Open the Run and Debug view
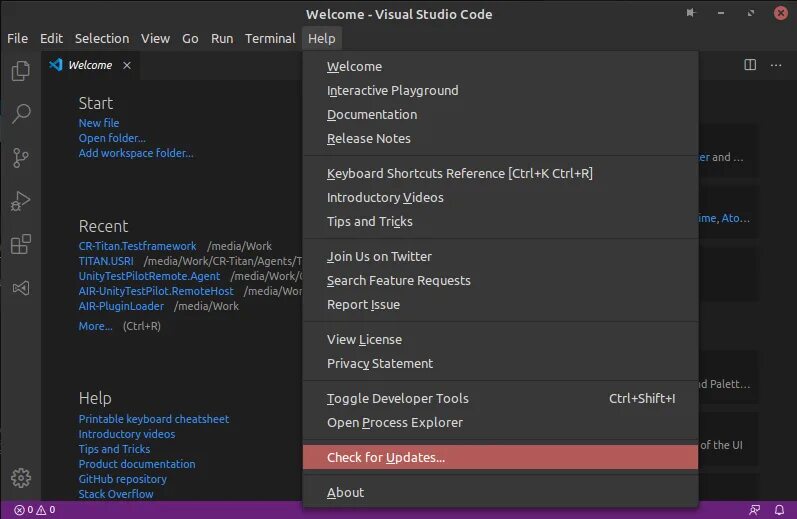The width and height of the screenshot is (797, 519). coord(20,201)
